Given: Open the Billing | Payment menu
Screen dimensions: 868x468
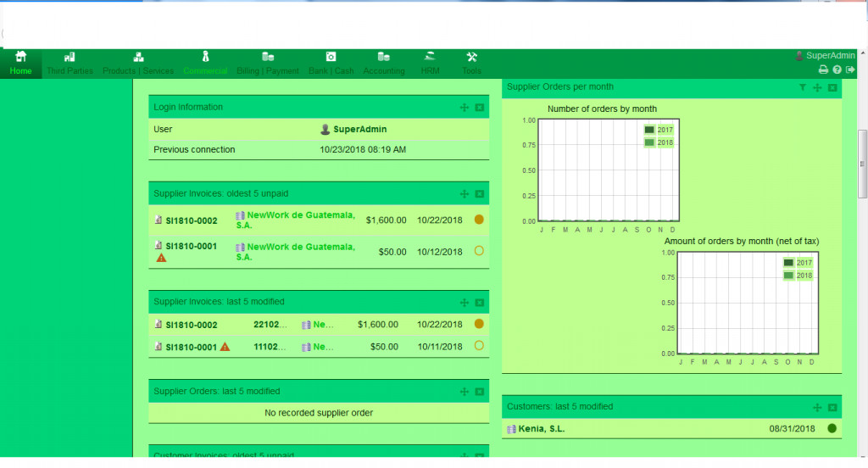Looking at the screenshot, I should pyautogui.click(x=267, y=63).
